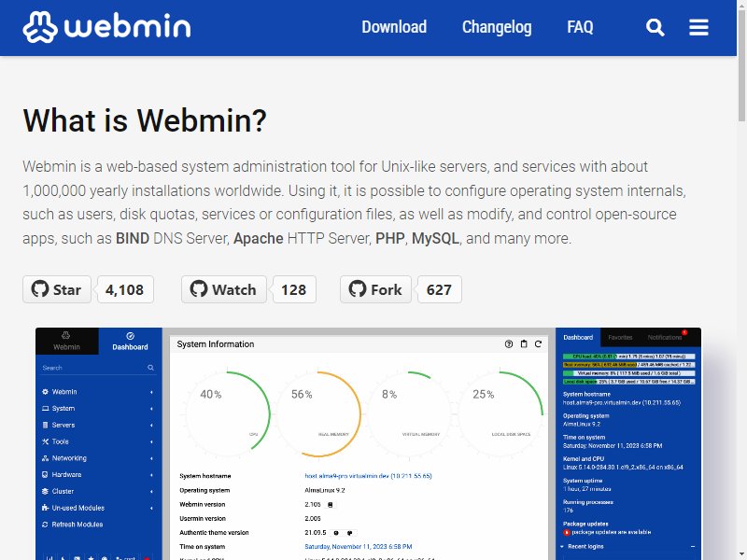Click the laptop icon beside System

click(x=45, y=409)
